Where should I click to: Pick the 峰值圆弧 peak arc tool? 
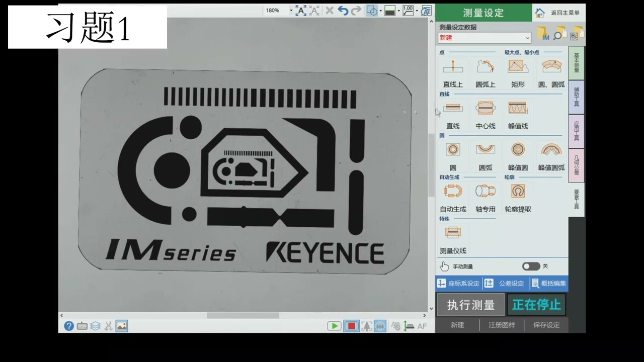[551, 156]
